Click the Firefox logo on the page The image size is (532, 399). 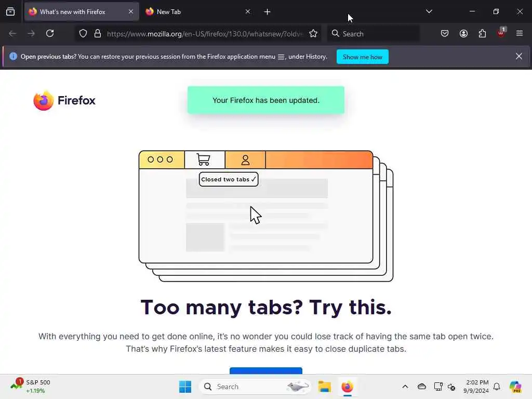tap(64, 100)
